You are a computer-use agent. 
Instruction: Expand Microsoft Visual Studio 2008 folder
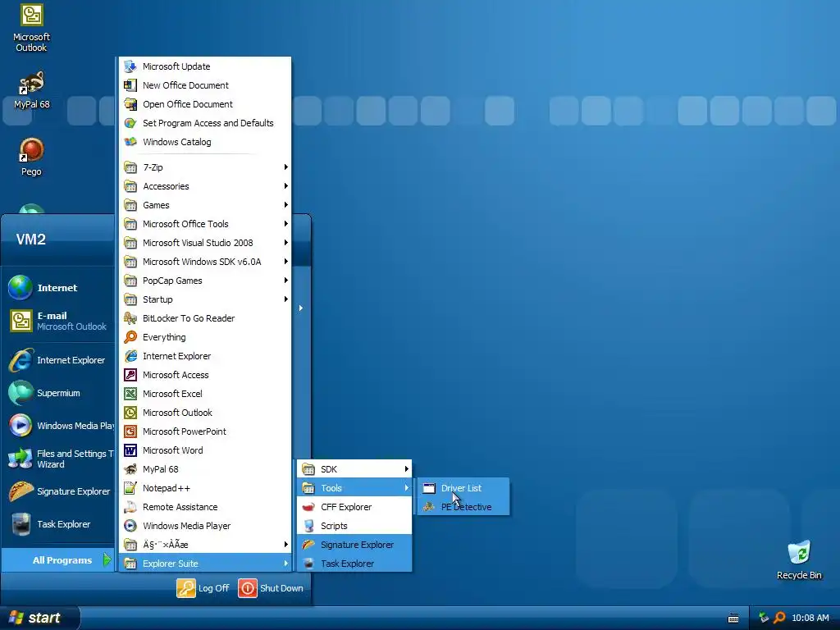[x=206, y=243]
